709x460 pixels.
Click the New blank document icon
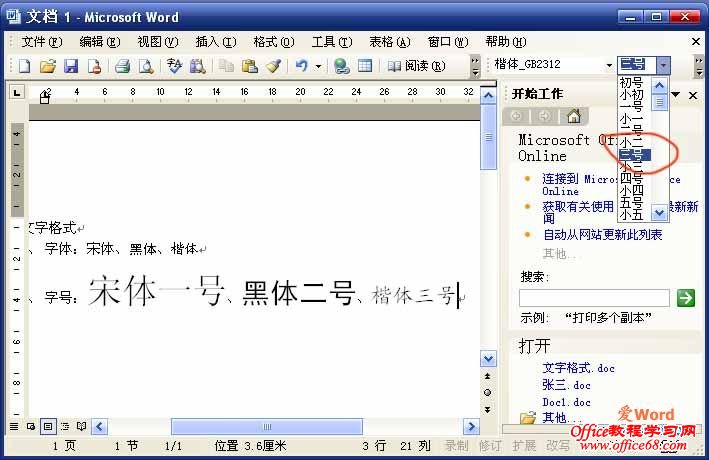pyautogui.click(x=24, y=66)
